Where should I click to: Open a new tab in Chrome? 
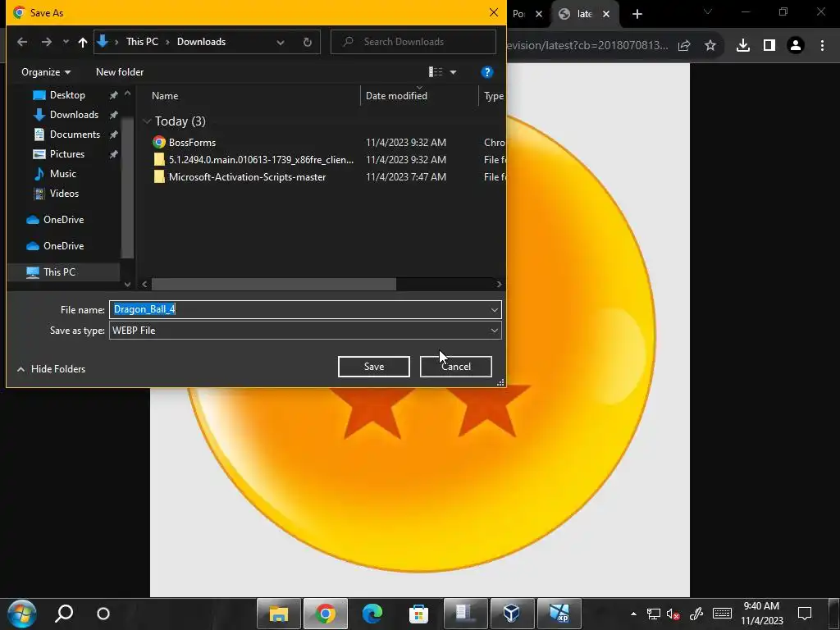pyautogui.click(x=637, y=15)
